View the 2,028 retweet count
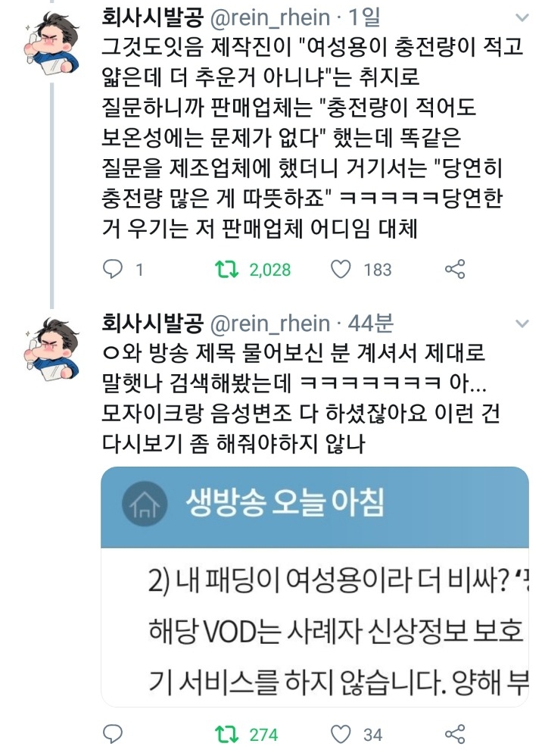 click(269, 270)
